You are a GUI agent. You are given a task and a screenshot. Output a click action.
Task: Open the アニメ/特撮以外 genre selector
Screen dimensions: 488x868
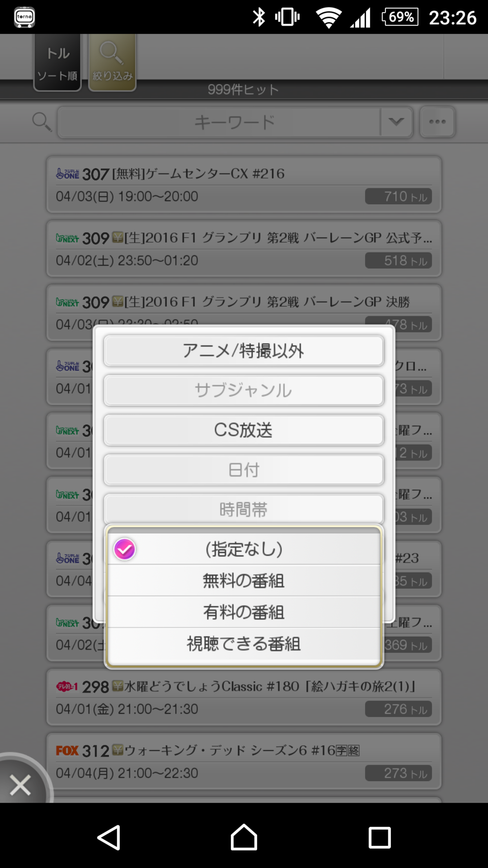(x=244, y=351)
